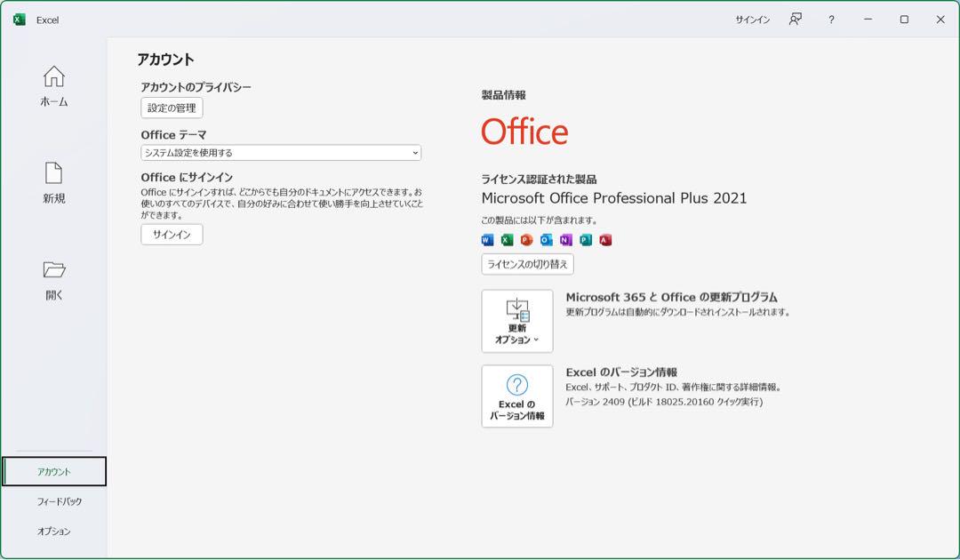
Task: Open Excel のバージョン情報 button
Action: (x=517, y=396)
